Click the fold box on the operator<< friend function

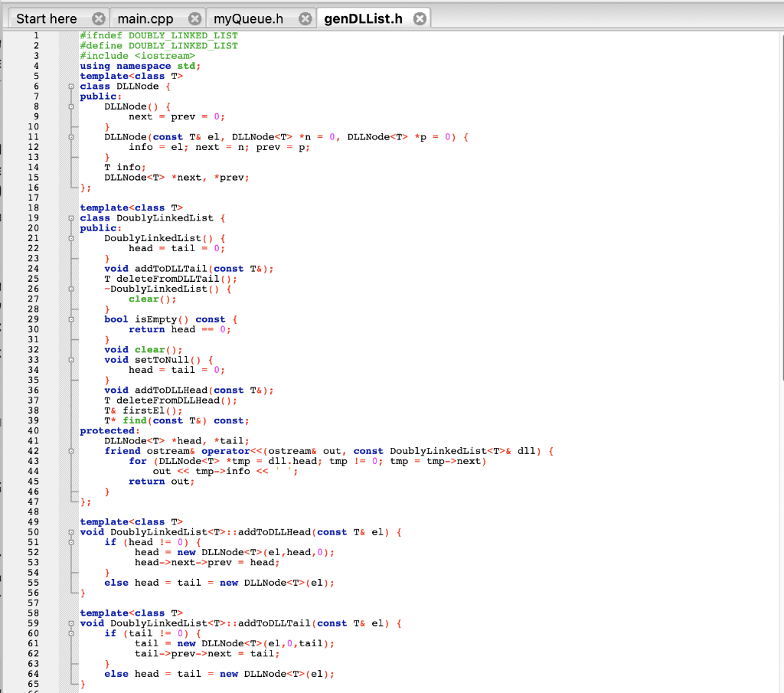click(70, 450)
